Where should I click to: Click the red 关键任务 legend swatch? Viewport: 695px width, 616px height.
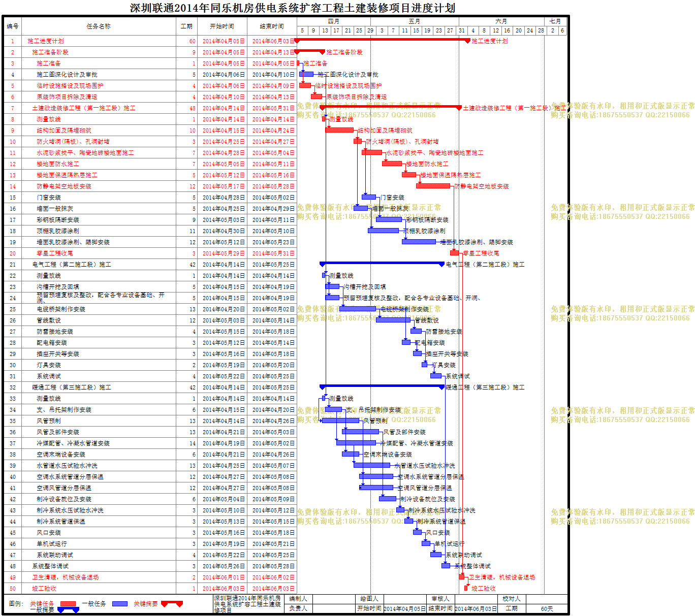(68, 604)
